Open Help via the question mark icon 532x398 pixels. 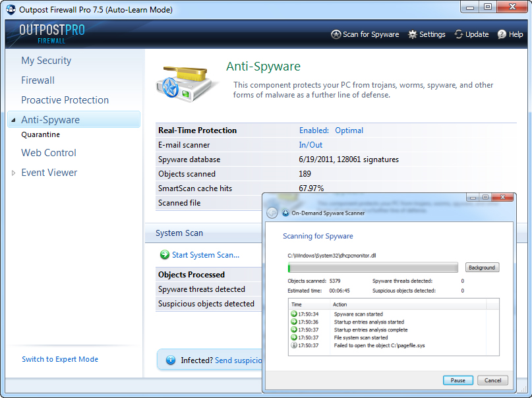(502, 34)
